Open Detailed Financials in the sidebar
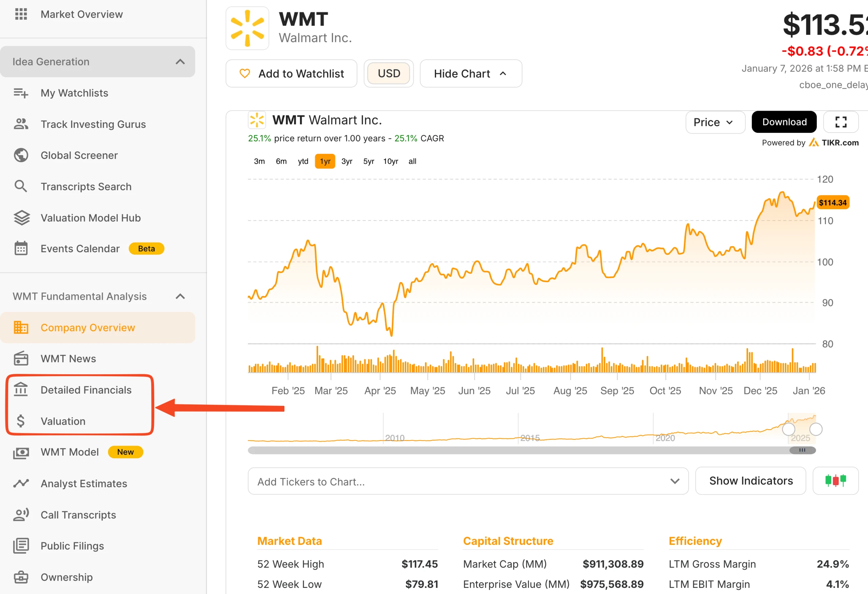Viewport: 868px width, 594px height. click(86, 390)
